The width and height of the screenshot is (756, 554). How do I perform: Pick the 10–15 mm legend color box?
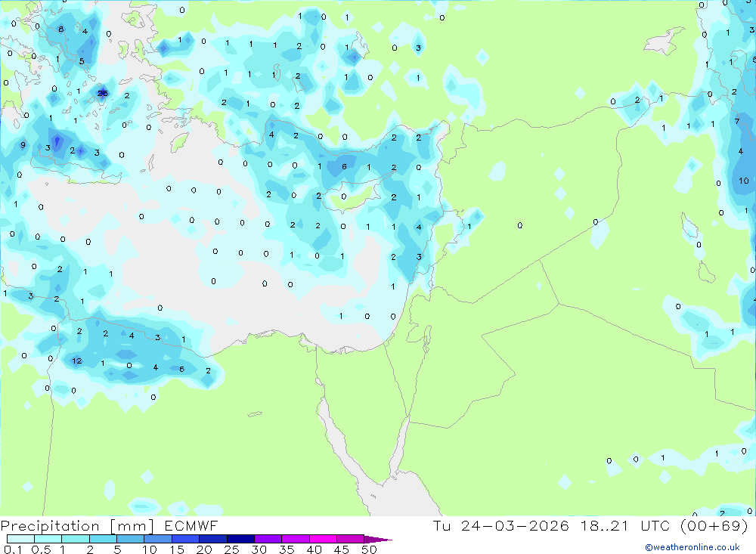[x=158, y=539]
